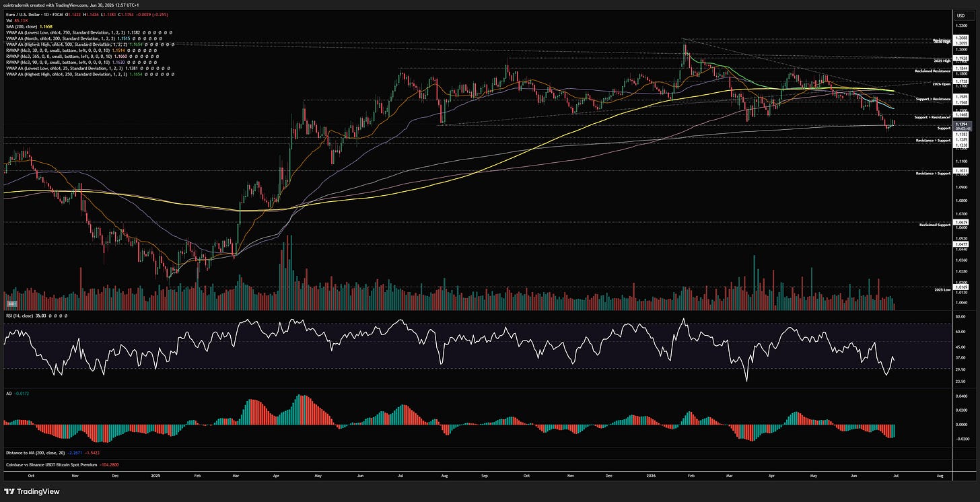Select the "Reclaimed Support" level annotation
The image size is (980, 502).
pyautogui.click(x=934, y=225)
